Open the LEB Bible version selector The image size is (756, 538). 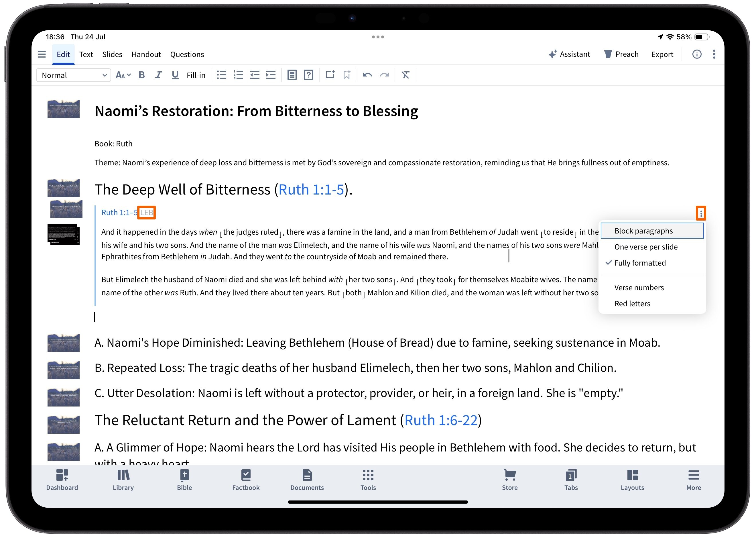tap(147, 213)
